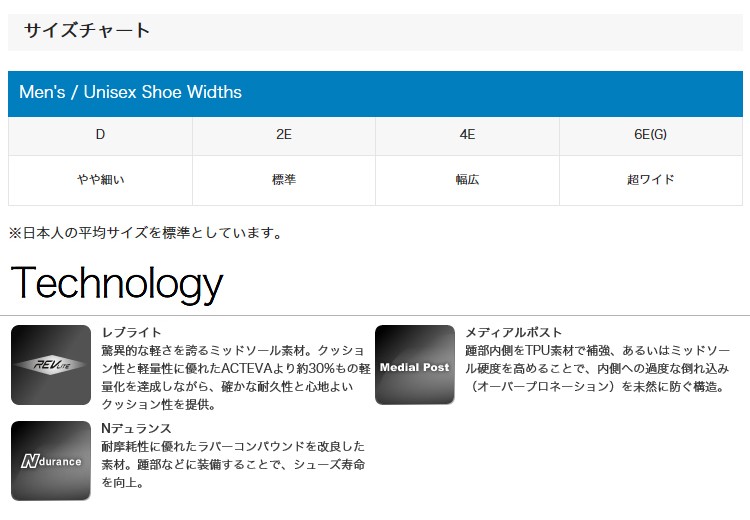Click the Nデュランス title text
This screenshot has width=750, height=520.
[x=136, y=428]
